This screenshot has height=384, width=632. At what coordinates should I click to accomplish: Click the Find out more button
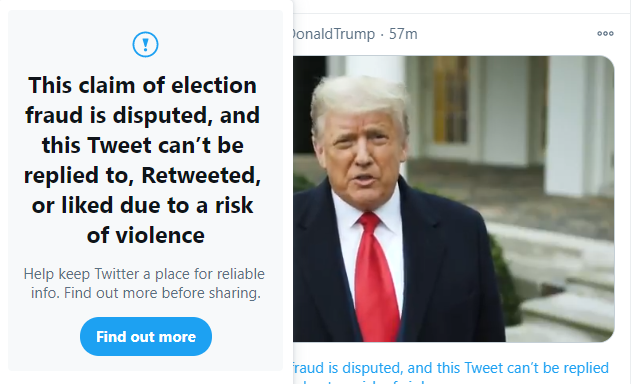(x=146, y=336)
